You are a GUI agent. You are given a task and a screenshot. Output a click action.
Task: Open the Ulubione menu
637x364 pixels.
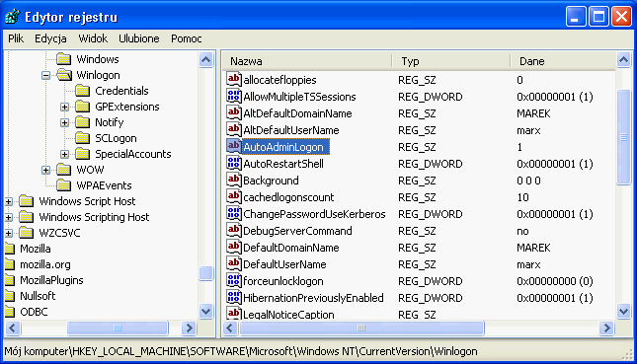pos(139,38)
